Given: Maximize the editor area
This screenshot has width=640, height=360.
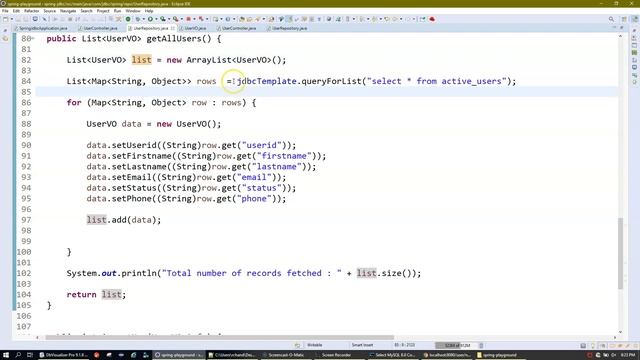Looking at the screenshot, I should 621,27.
